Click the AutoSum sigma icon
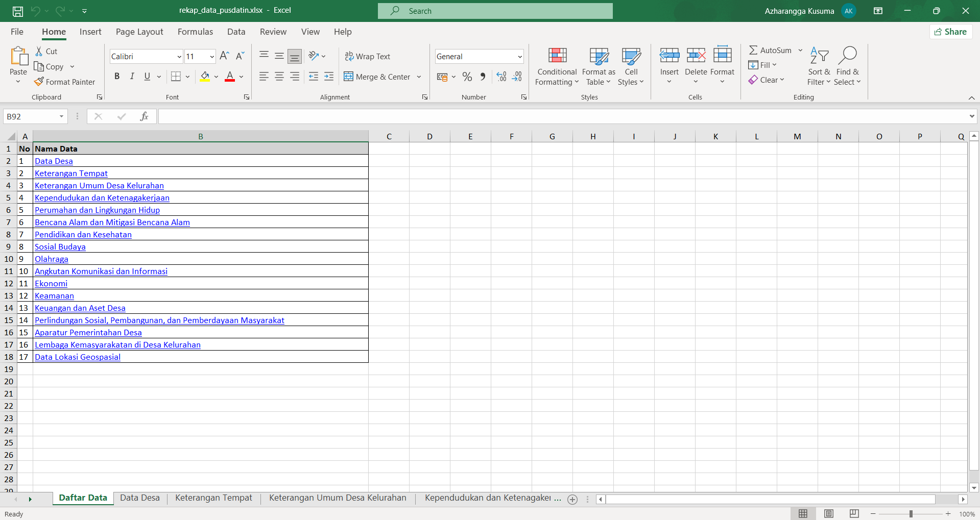980x520 pixels. point(753,50)
